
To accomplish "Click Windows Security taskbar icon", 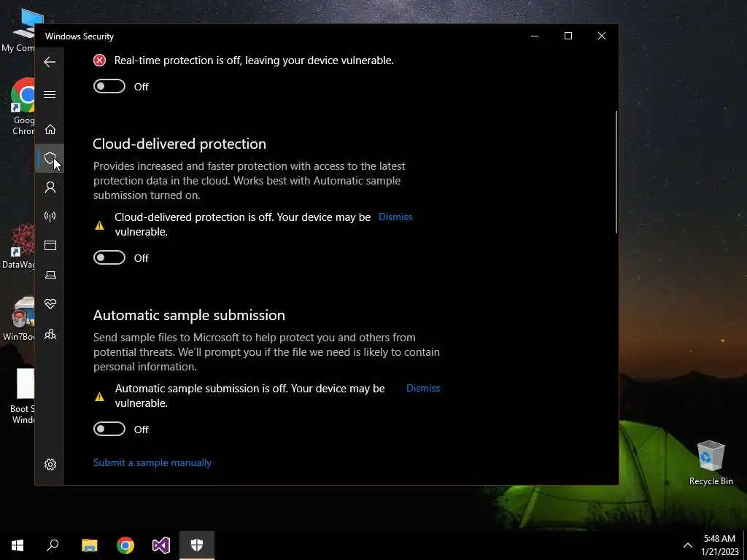I will coord(197,545).
